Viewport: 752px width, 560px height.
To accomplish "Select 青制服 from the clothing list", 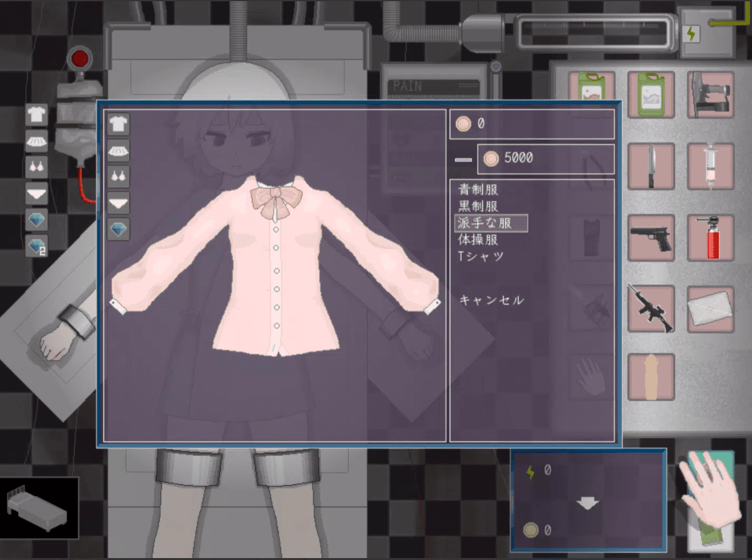I will click(478, 190).
